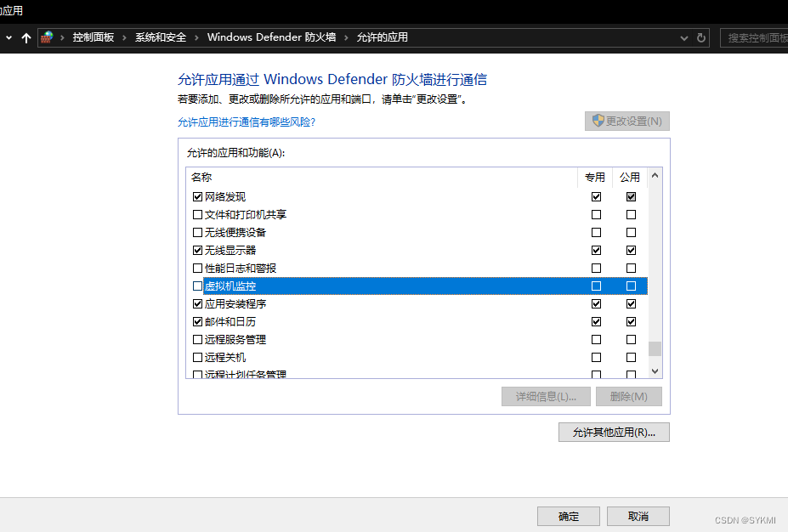Check 虚拟机监控 专用 checkbox
The height and width of the screenshot is (532, 788).
coord(596,286)
